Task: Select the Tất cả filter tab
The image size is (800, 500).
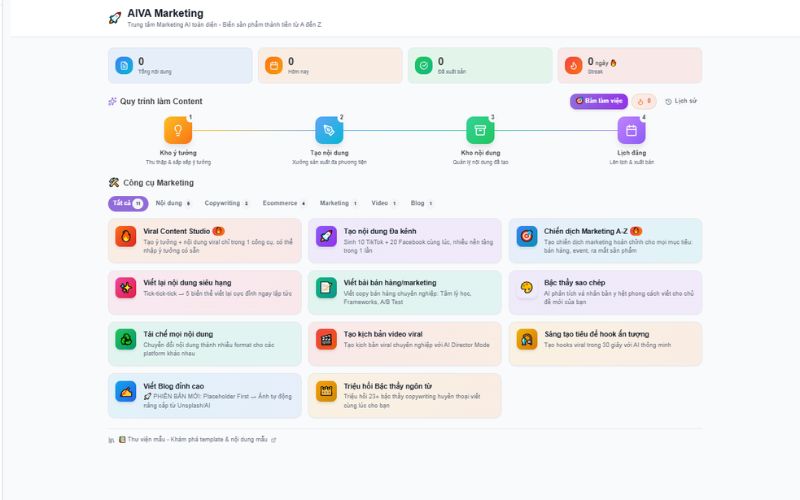Action: pos(128,203)
